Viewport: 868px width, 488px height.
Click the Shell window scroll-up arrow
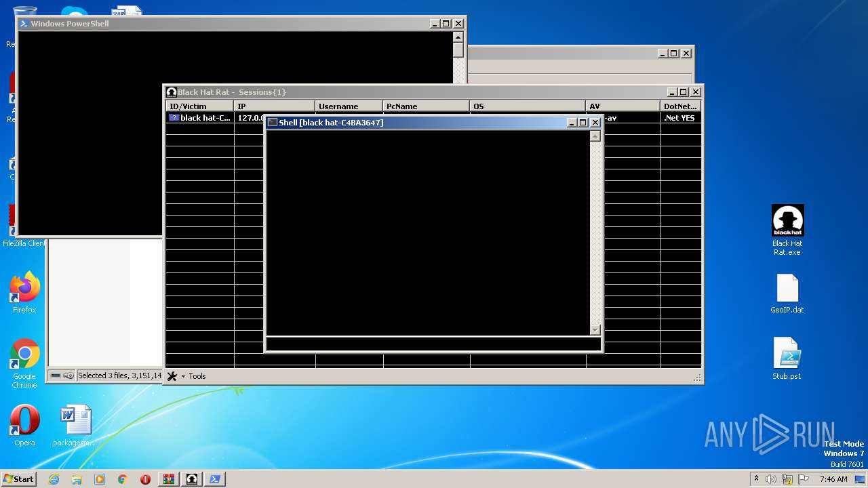[595, 136]
